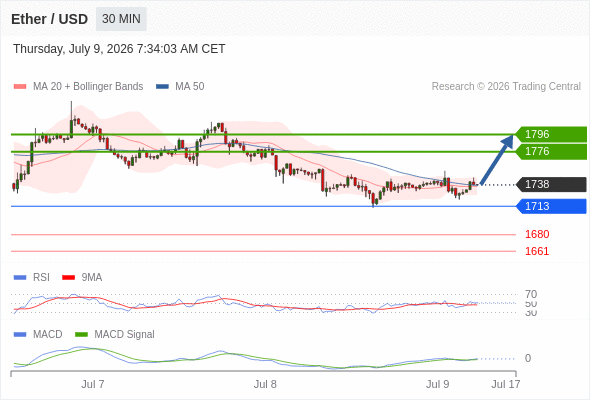Image resolution: width=590 pixels, height=400 pixels.
Task: Click the MA 50 blue legend swatch
Action: click(x=162, y=87)
